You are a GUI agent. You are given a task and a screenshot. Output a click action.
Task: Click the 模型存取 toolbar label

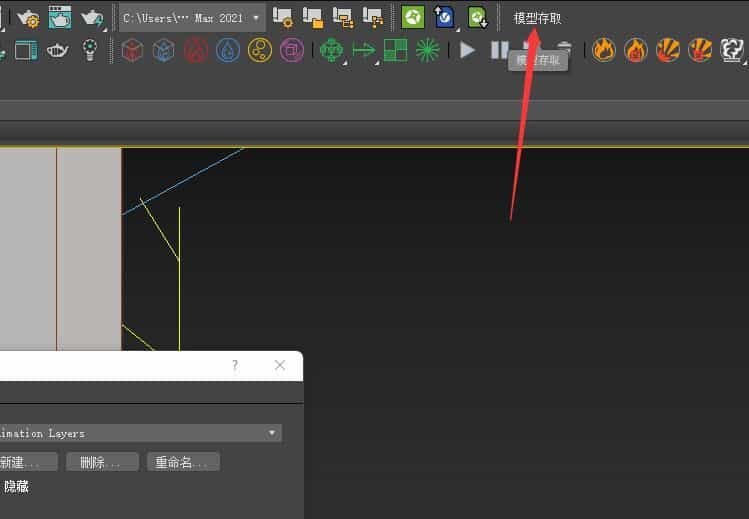(x=537, y=18)
